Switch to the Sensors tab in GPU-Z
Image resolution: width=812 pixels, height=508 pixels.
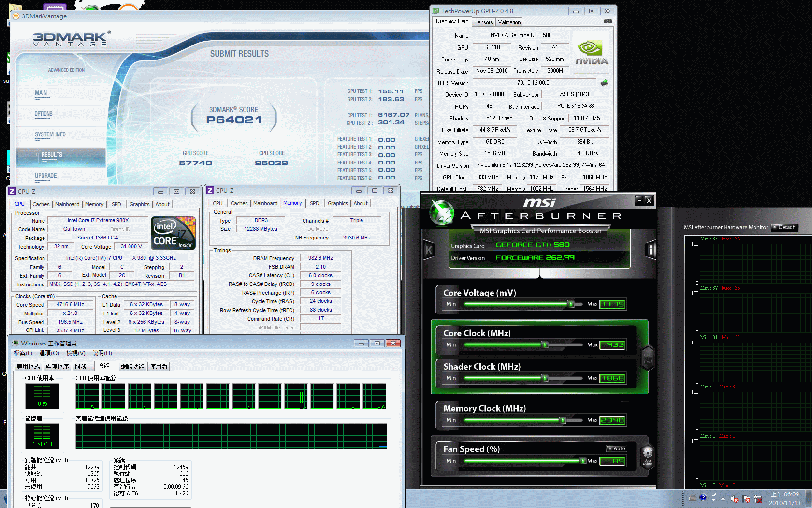tap(483, 22)
